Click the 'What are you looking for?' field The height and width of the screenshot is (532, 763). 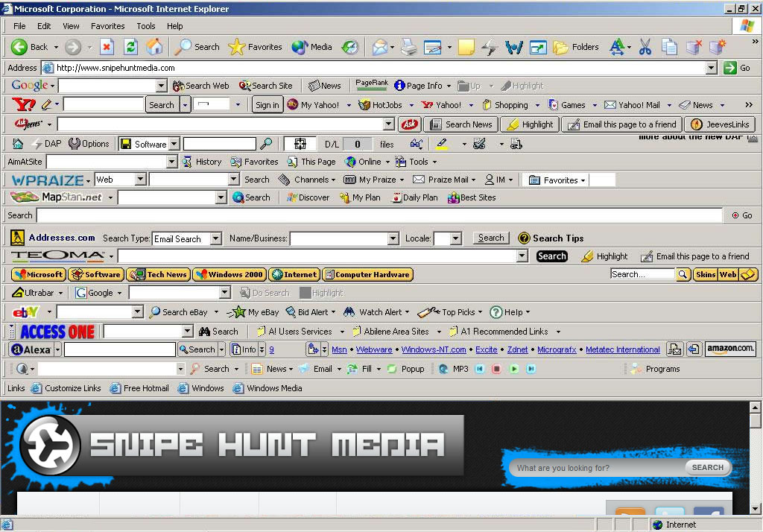click(x=598, y=468)
